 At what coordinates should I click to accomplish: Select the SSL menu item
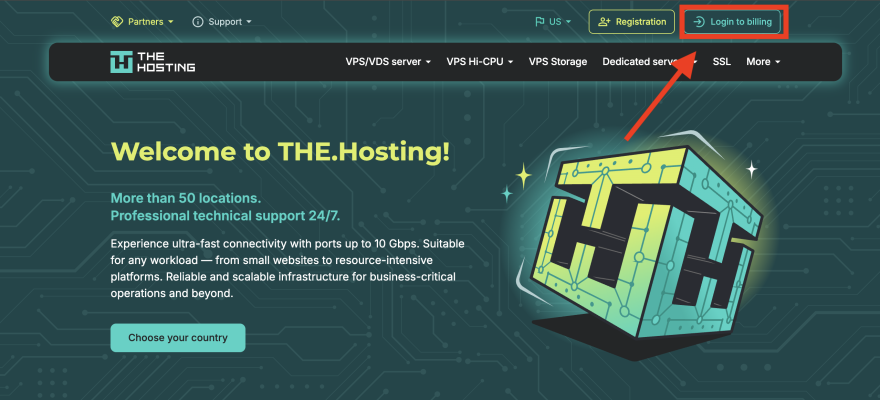tap(722, 62)
